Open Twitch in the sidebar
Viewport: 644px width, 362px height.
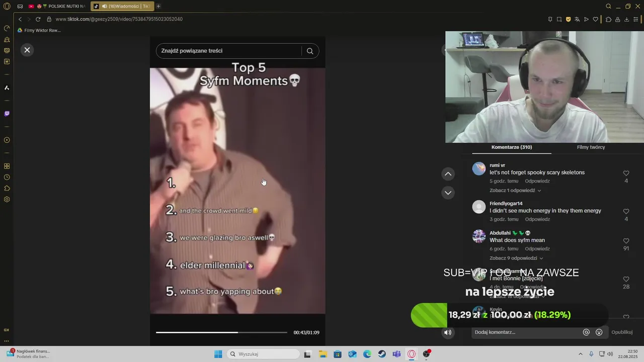coord(7,114)
